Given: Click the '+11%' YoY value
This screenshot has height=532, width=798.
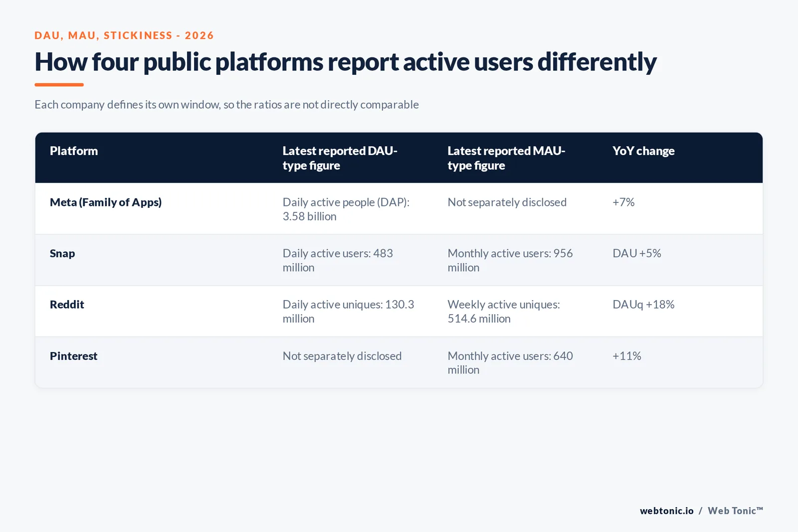Looking at the screenshot, I should pos(627,356).
